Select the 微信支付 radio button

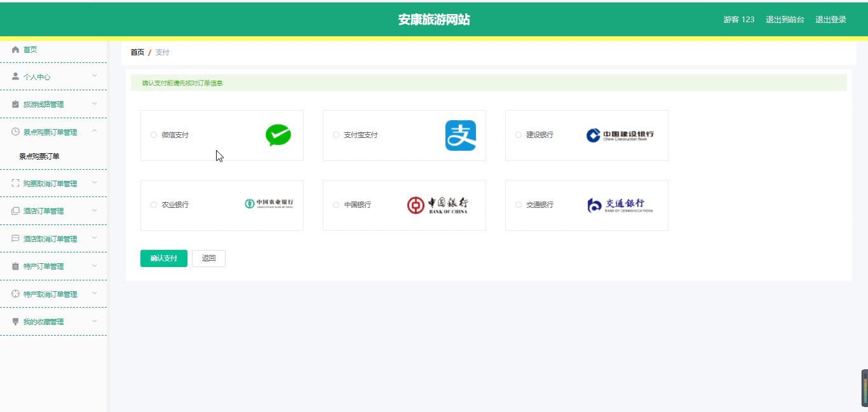tap(154, 135)
